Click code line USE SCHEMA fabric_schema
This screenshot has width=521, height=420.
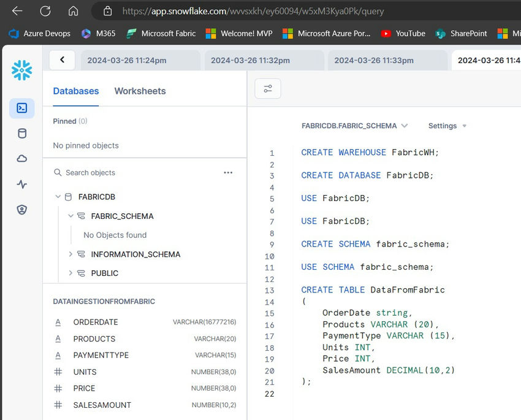click(367, 267)
